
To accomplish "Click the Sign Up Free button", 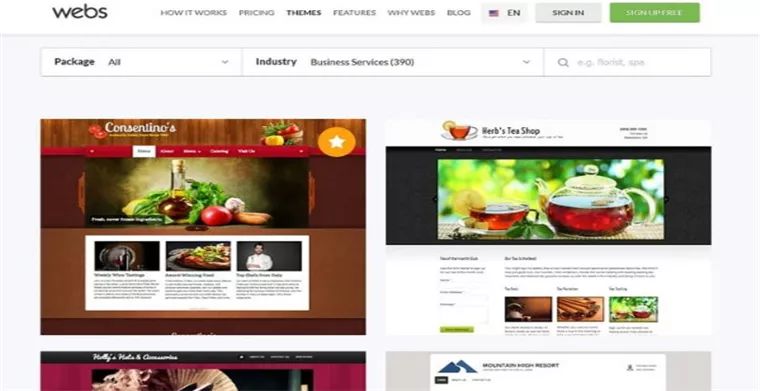I will 654,13.
